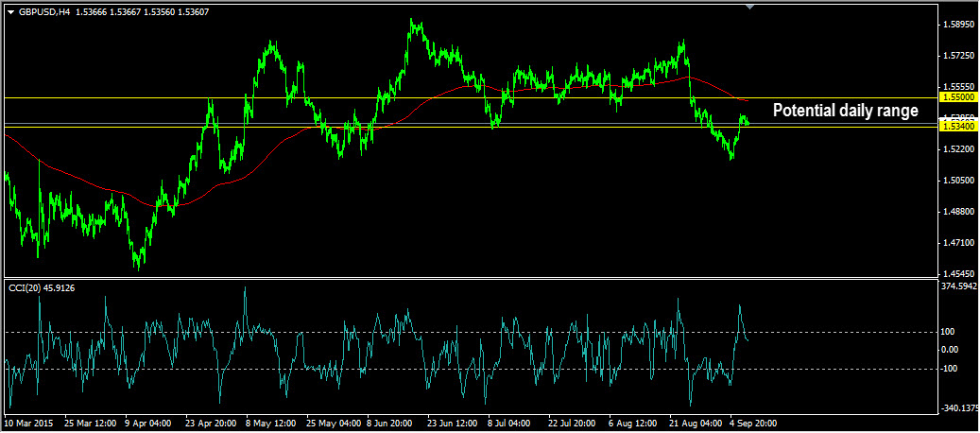Click the small triangle before GBPUSD,H4
980x433 pixels.
point(10,11)
